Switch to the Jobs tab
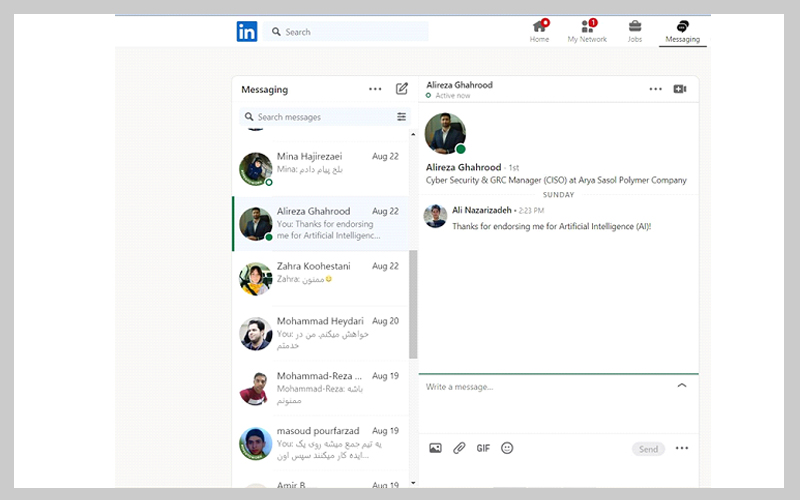This screenshot has height=500, width=800. click(x=635, y=32)
